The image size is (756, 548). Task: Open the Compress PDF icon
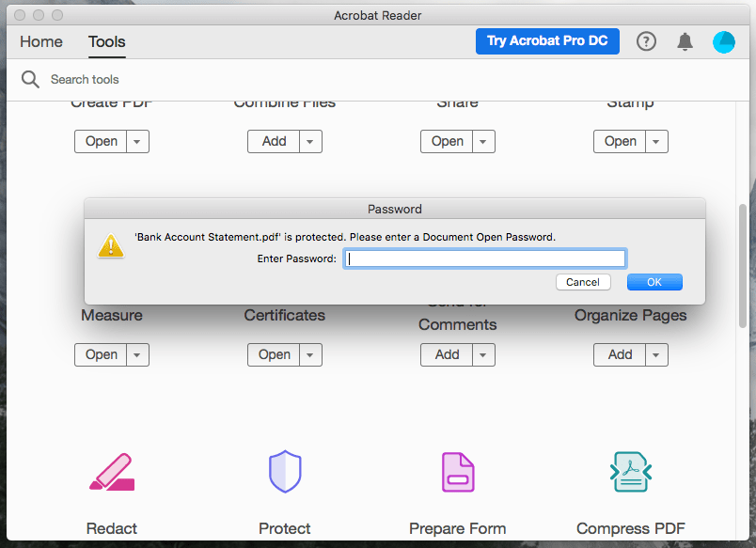point(631,472)
